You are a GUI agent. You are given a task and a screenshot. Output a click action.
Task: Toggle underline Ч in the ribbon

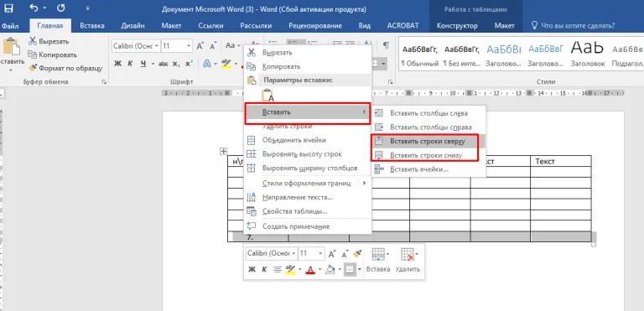(x=143, y=64)
